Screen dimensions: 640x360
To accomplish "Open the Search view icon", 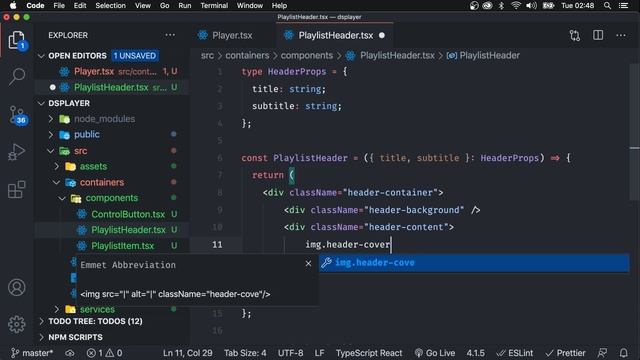I will (x=17, y=77).
